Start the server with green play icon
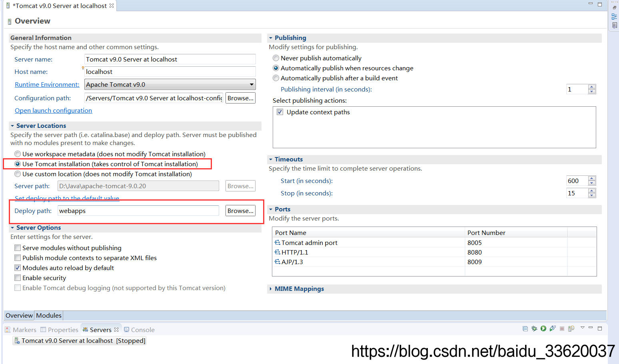 pyautogui.click(x=543, y=328)
